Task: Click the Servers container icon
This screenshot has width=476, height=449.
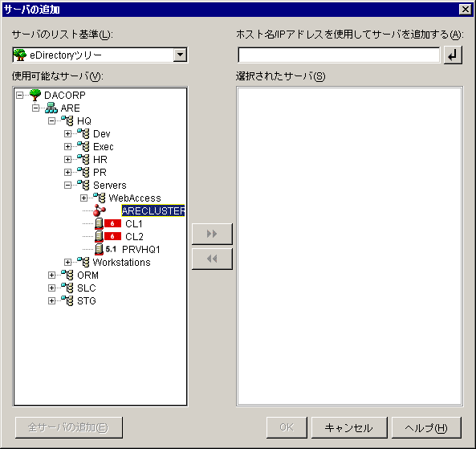Action: pyautogui.click(x=83, y=185)
